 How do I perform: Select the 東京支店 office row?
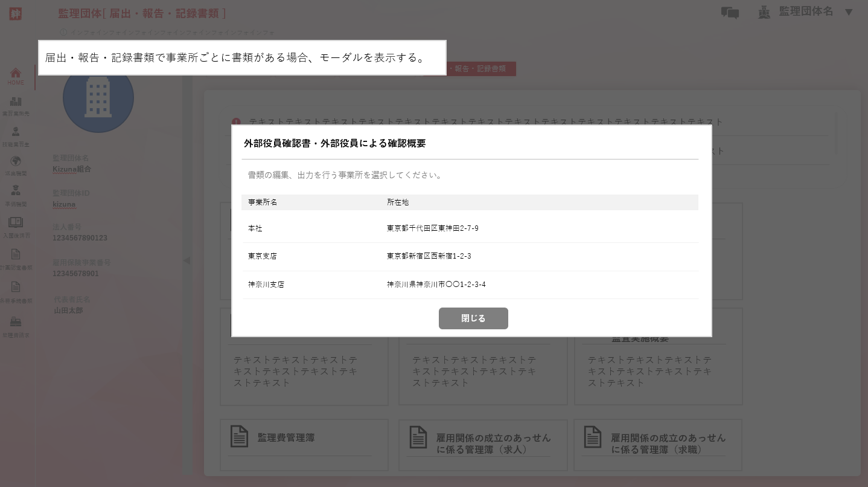click(470, 256)
